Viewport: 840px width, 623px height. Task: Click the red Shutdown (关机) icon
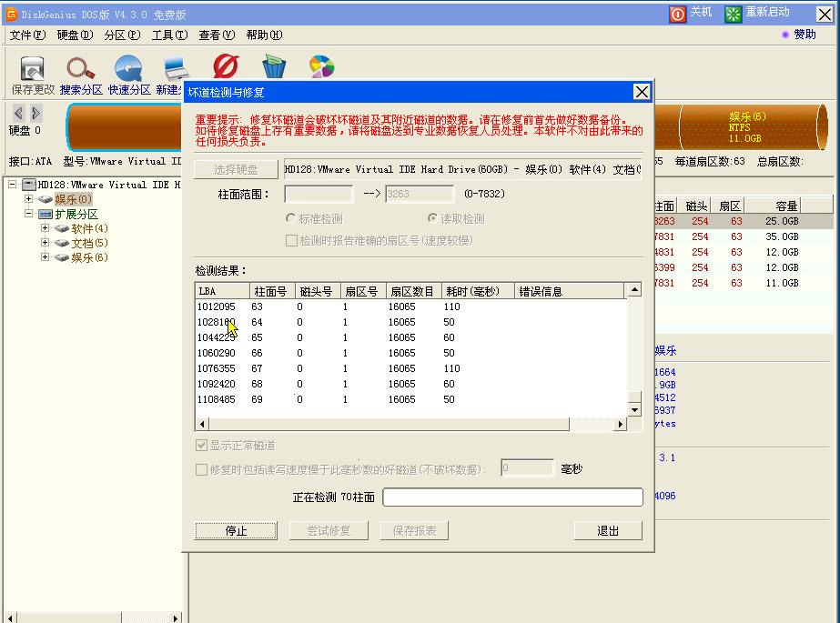(677, 14)
